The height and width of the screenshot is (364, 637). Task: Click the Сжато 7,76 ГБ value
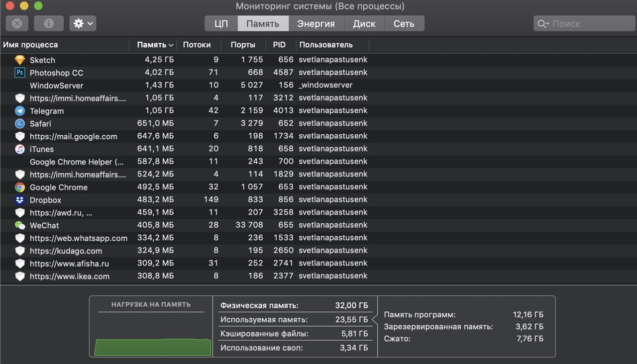[x=531, y=339]
